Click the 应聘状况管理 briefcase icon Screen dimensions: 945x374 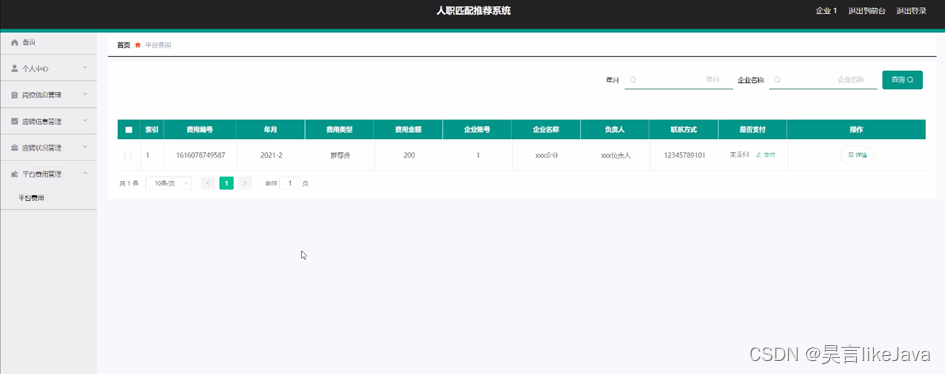click(15, 148)
